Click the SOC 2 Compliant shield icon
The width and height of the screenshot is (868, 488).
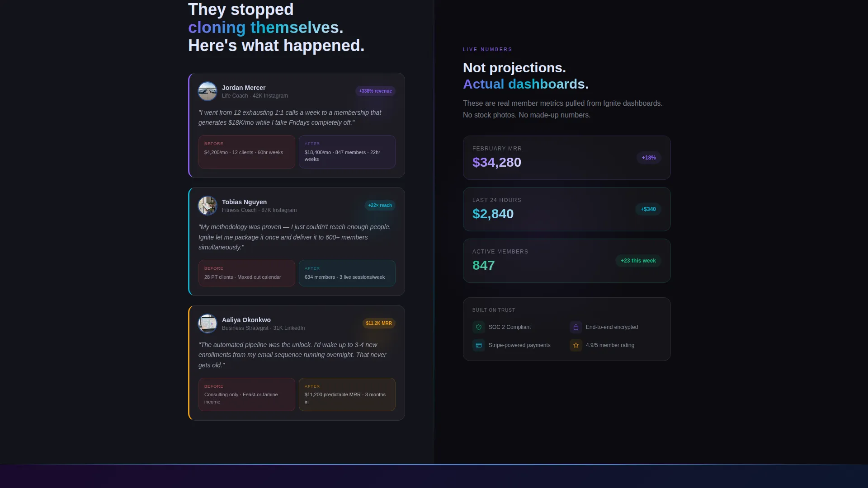click(x=479, y=327)
